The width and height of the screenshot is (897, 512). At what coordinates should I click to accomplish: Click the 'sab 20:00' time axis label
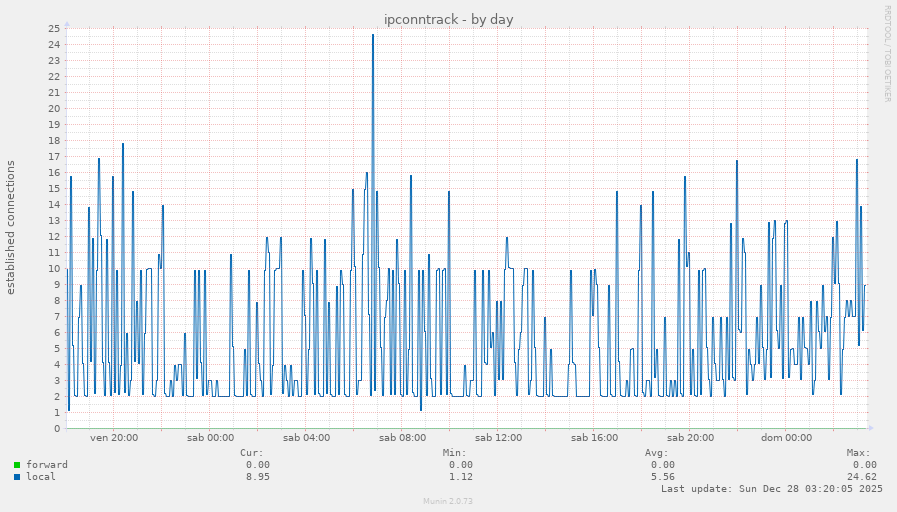tap(690, 438)
